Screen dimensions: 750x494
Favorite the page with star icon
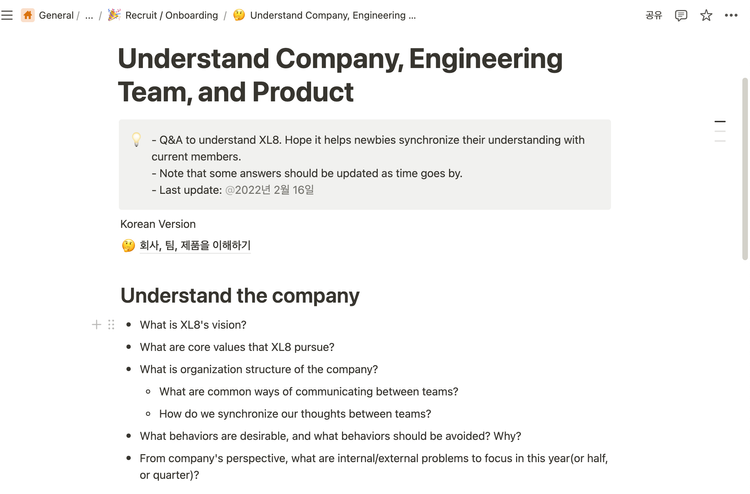pyautogui.click(x=706, y=15)
